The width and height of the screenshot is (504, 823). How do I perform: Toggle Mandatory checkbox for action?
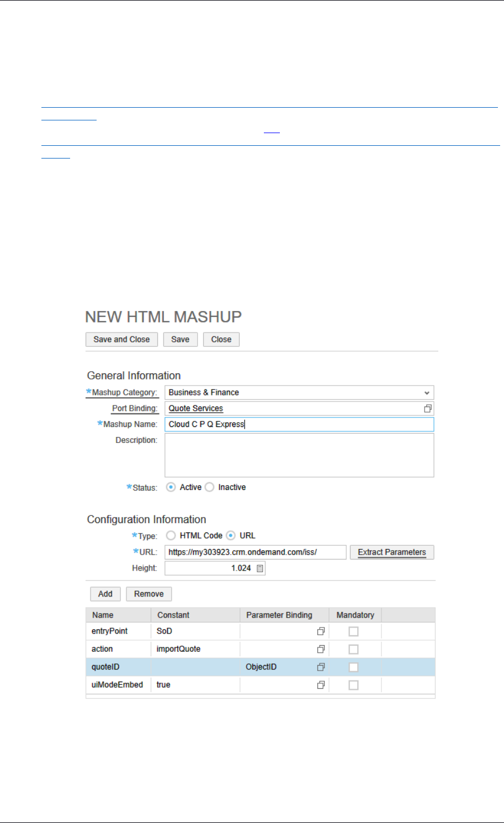[354, 649]
